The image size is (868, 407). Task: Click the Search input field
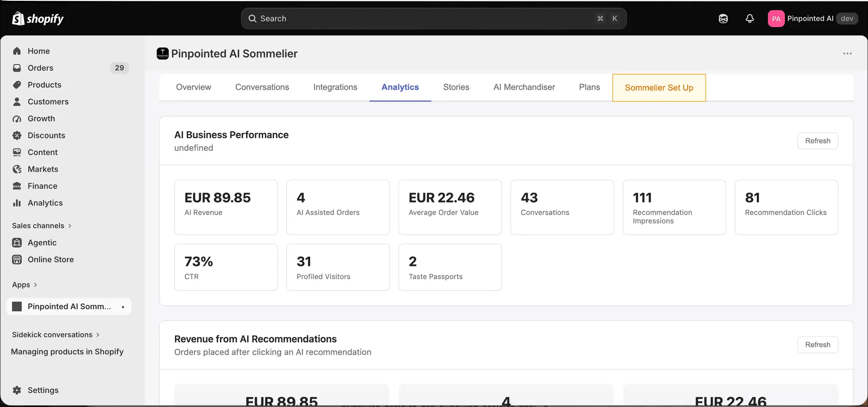[434, 19]
